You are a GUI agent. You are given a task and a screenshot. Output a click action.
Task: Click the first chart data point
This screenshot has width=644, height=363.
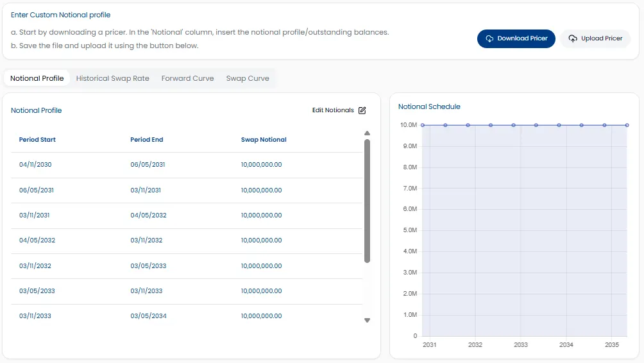[423, 125]
